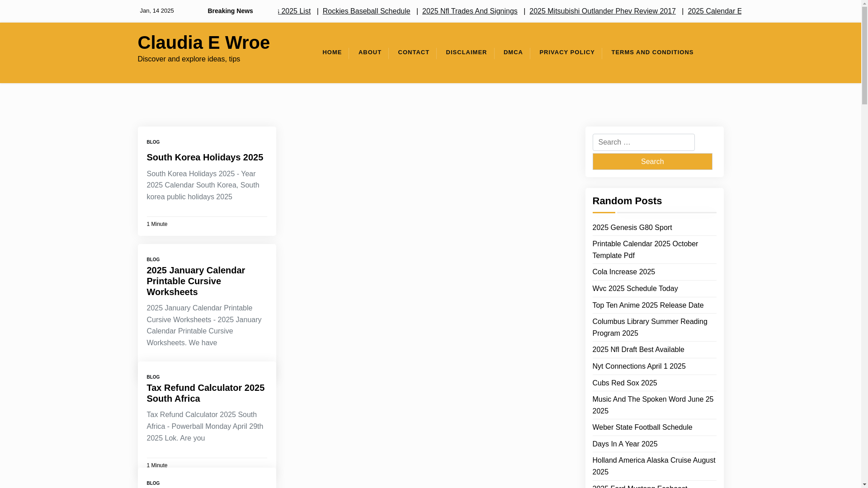Image resolution: width=868 pixels, height=488 pixels.
Task: Click the South Korea Holidays excerpt text
Action: coord(203,185)
